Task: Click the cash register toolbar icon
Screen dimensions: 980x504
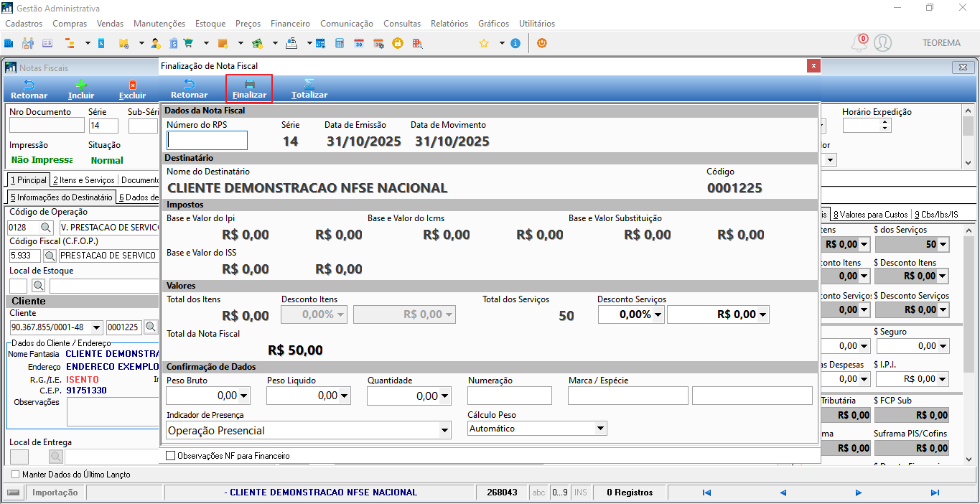Action: [x=291, y=43]
